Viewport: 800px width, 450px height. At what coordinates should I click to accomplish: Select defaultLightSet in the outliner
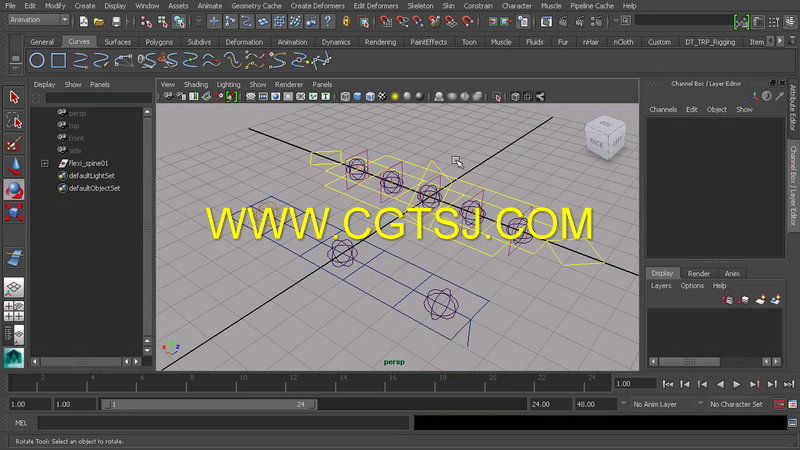91,176
